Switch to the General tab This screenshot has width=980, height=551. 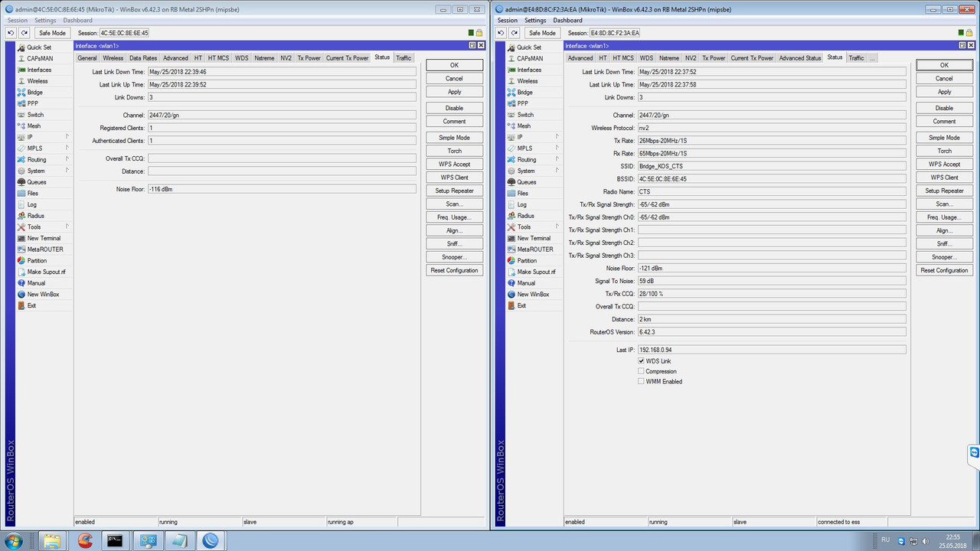87,58
